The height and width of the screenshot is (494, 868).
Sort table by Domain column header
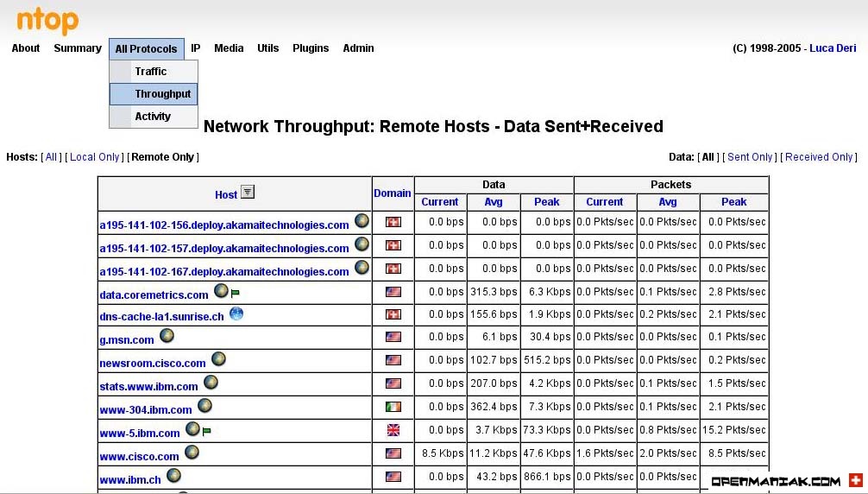click(392, 193)
